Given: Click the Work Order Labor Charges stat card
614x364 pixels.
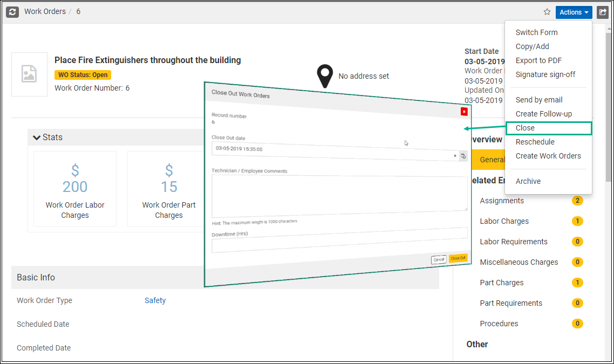Looking at the screenshot, I should (75, 189).
